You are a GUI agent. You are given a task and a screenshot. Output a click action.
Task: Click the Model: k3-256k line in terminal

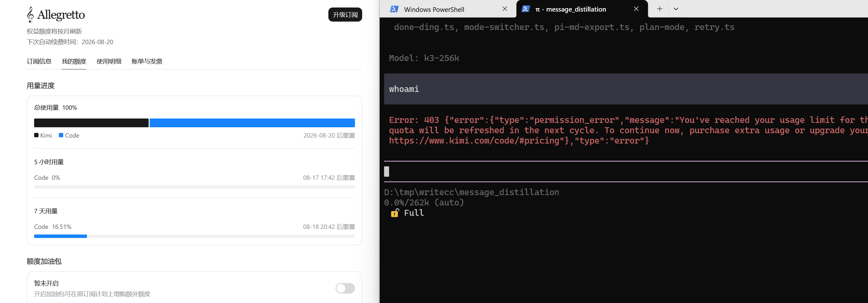pyautogui.click(x=424, y=58)
